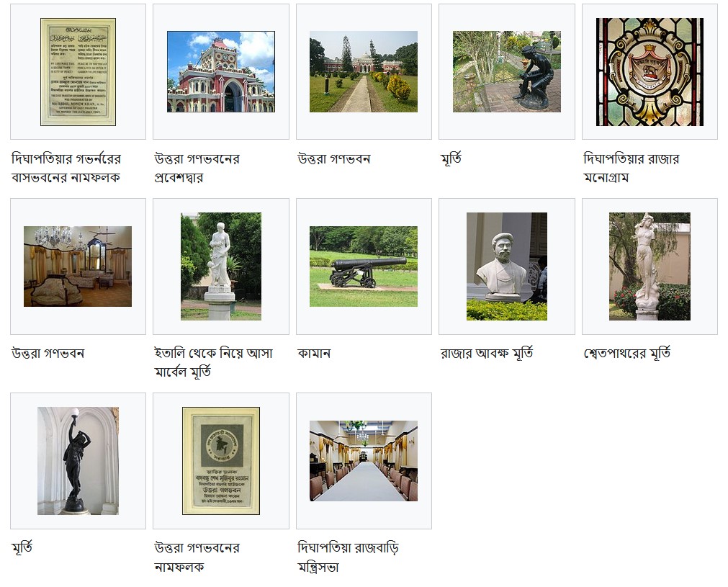This screenshot has height=587, width=728.
Task: Open the governor's residence nameplate thumbnail
Action: 78,72
